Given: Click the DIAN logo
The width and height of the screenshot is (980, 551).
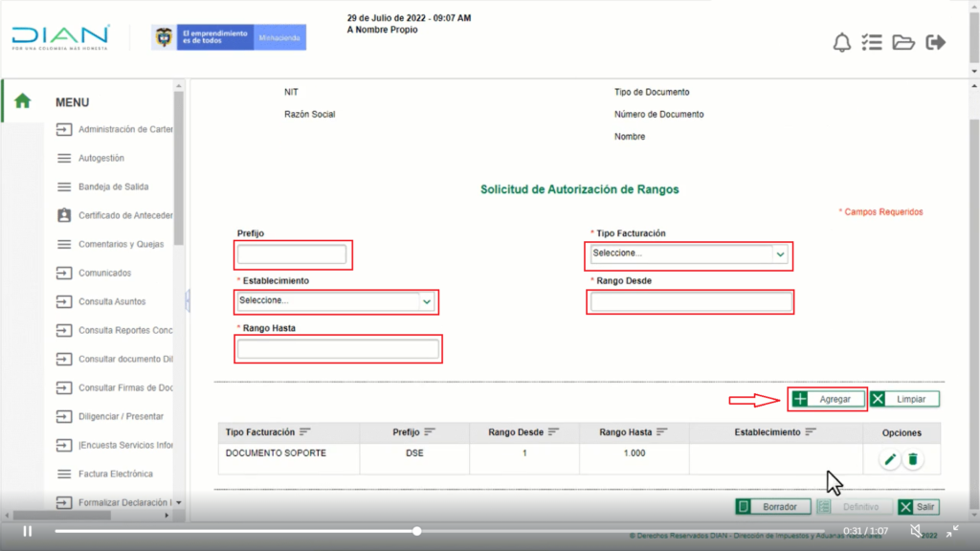Looking at the screenshot, I should pos(60,37).
